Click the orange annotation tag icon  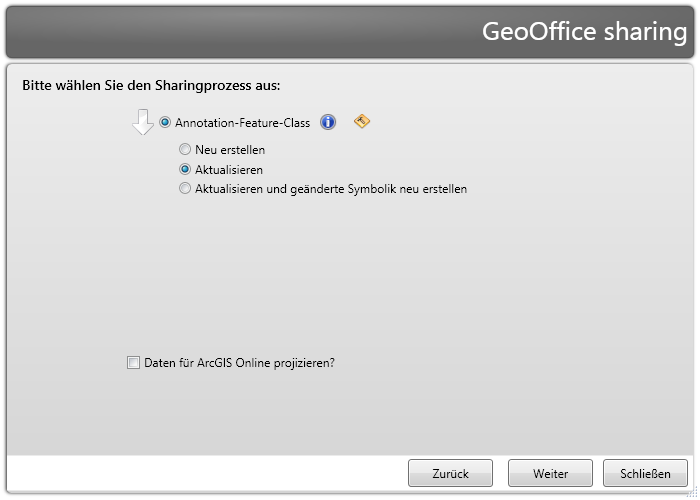362,121
